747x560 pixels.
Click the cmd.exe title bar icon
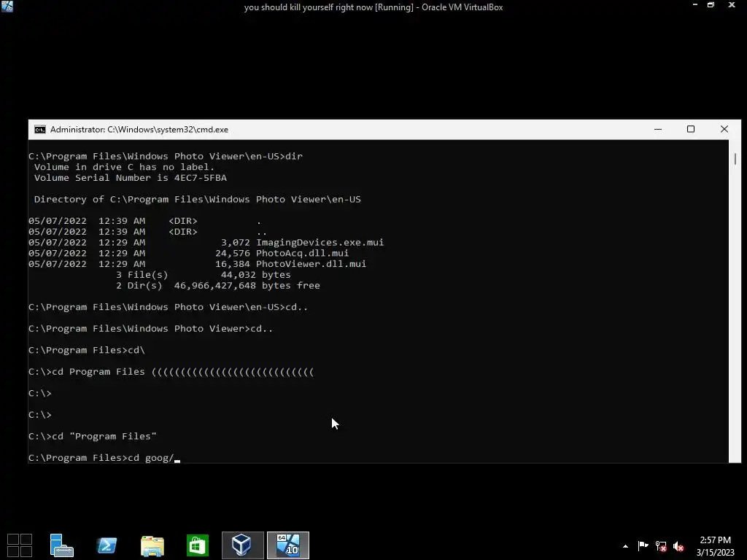(x=40, y=130)
